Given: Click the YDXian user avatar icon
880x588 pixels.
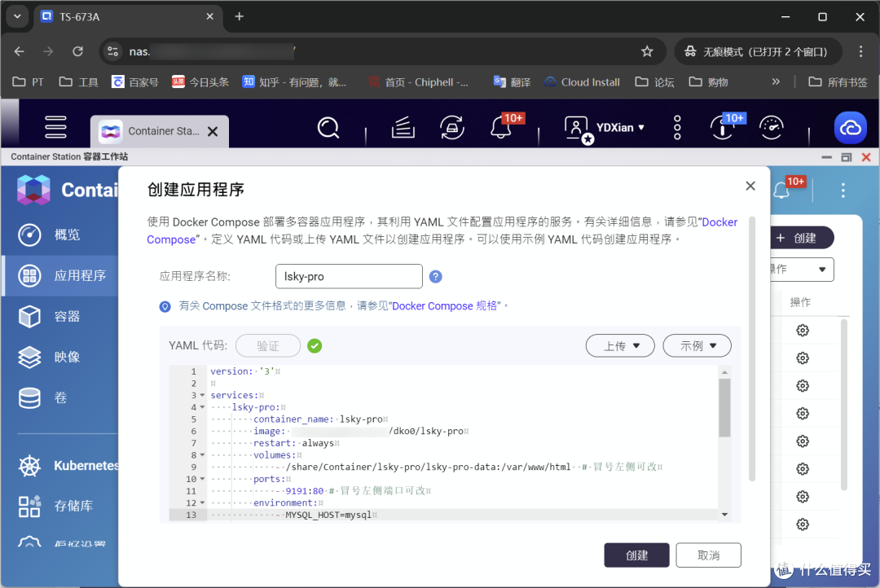Looking at the screenshot, I should tap(577, 129).
